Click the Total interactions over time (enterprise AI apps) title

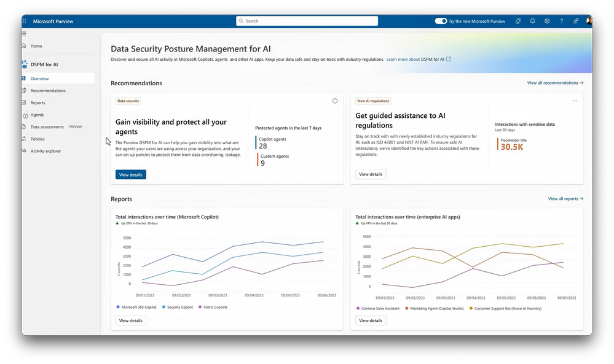click(x=407, y=217)
